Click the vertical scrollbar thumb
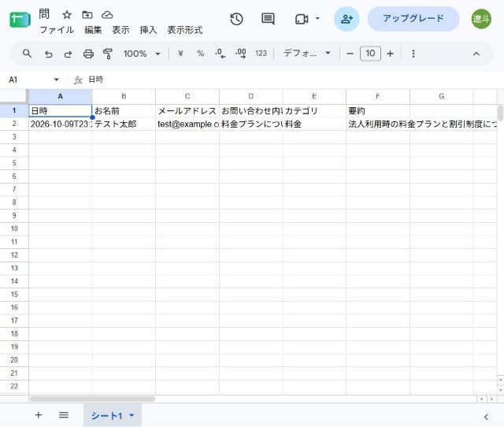 pyautogui.click(x=500, y=113)
